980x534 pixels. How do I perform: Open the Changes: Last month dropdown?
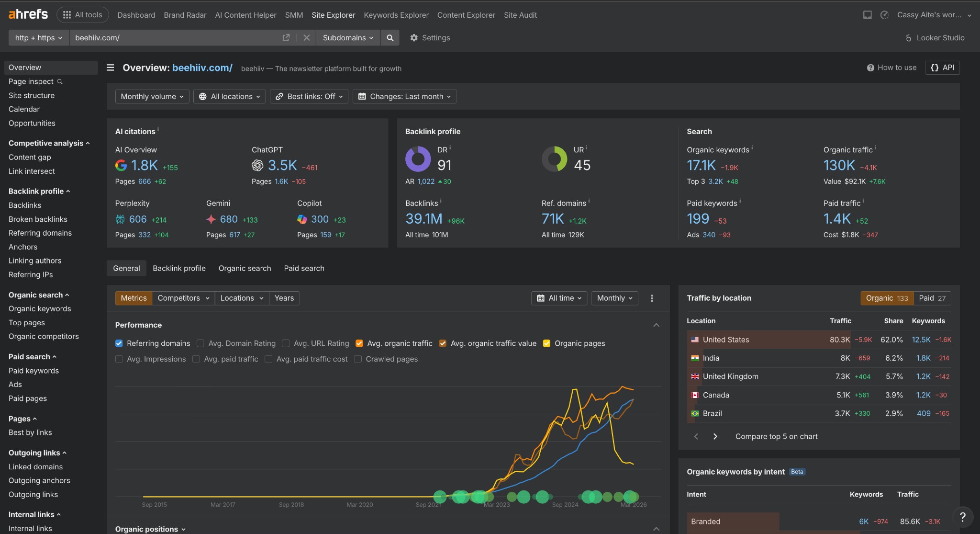tap(404, 96)
